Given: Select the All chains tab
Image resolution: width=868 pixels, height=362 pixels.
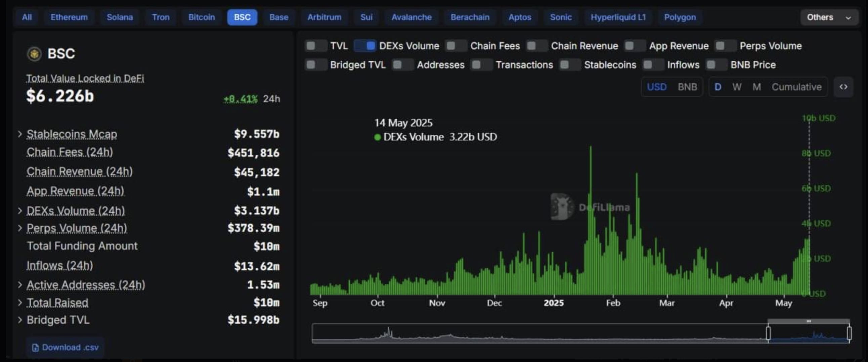Looking at the screenshot, I should pos(27,17).
